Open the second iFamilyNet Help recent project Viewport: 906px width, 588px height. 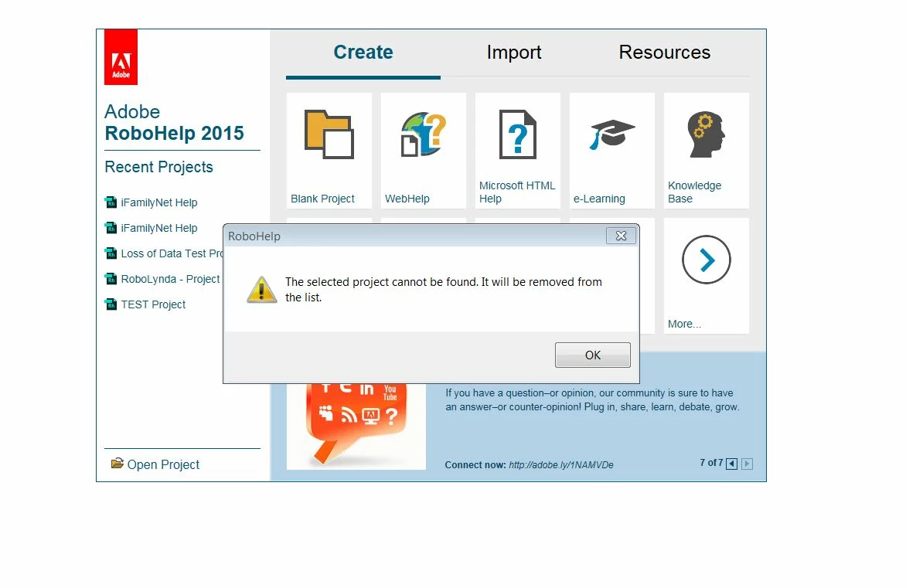tap(159, 228)
